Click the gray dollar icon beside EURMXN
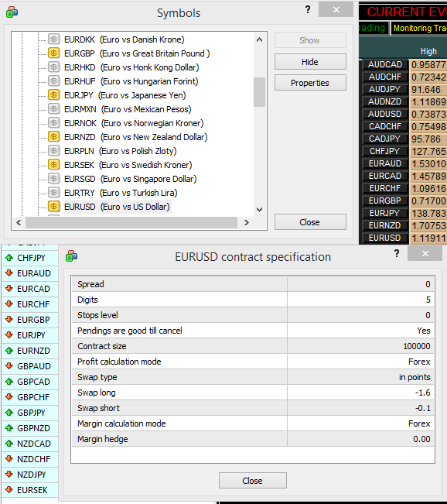 click(x=53, y=109)
